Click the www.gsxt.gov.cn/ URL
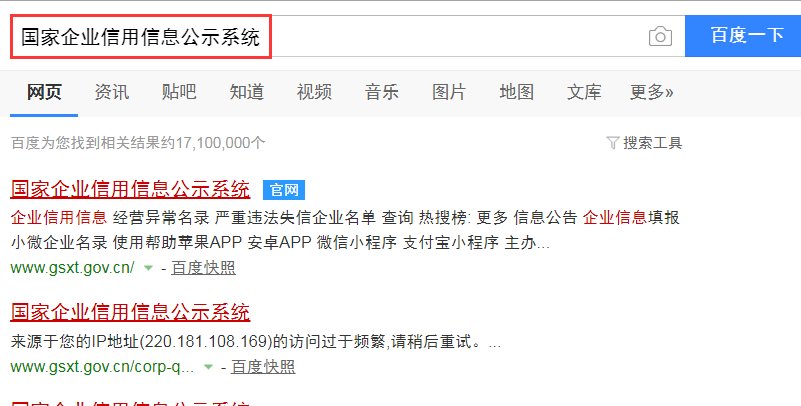The width and height of the screenshot is (801, 406). point(73,268)
